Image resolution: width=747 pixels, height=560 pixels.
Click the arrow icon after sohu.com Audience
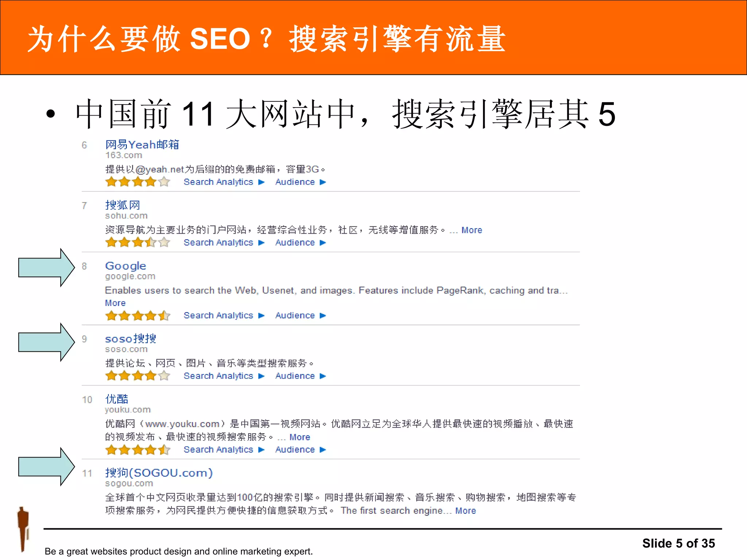322,242
